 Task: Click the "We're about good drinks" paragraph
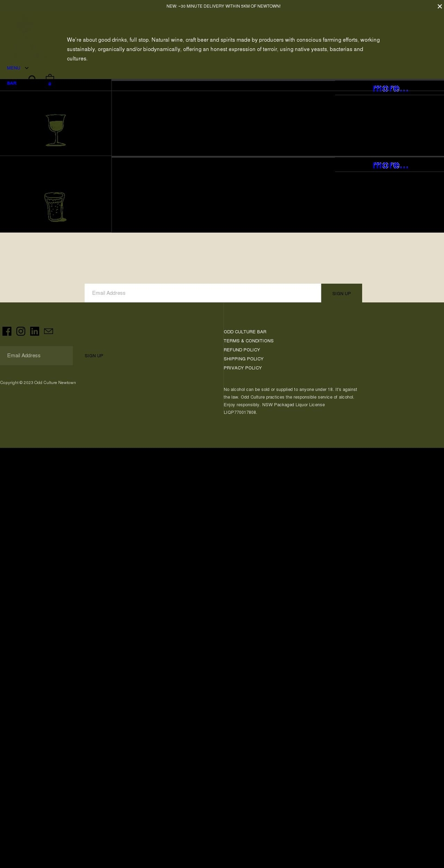[x=223, y=49]
